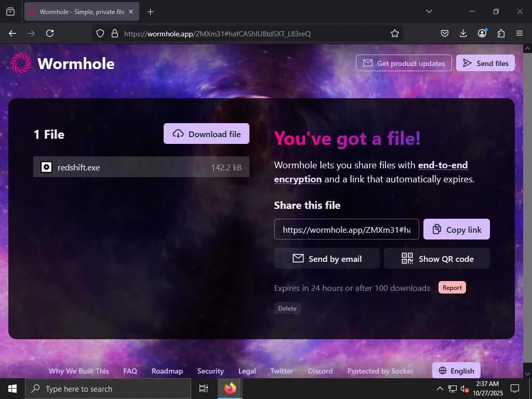This screenshot has width=532, height=399.
Task: Click the address bar URL
Action: coord(218,34)
